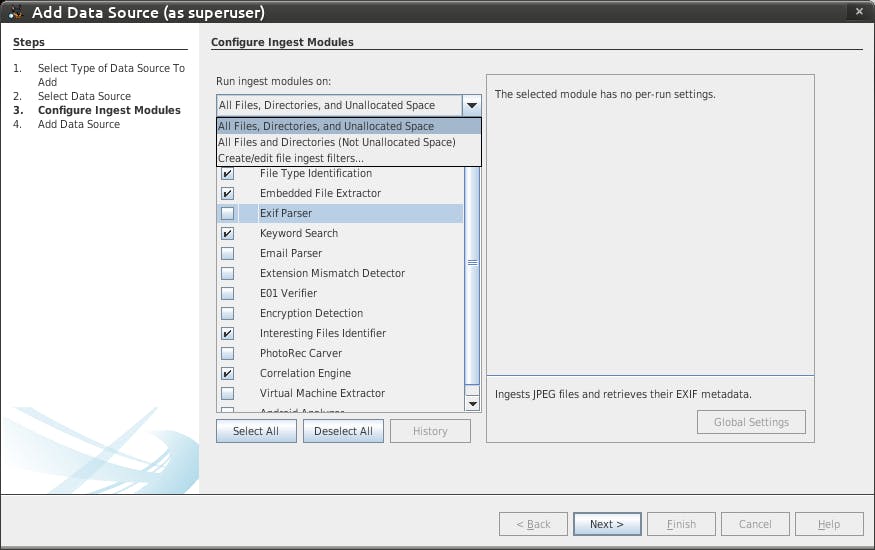Click the Run ingest modules combo box field

click(x=339, y=105)
